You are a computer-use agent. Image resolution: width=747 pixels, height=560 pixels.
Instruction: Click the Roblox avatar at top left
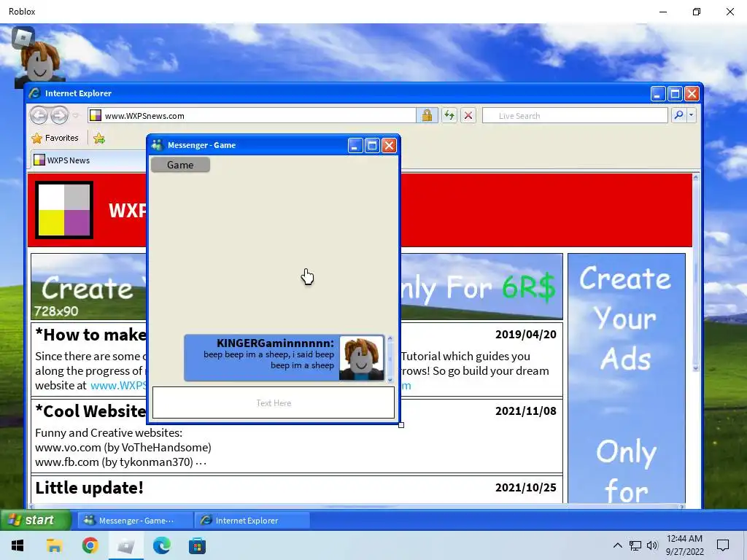coord(40,64)
